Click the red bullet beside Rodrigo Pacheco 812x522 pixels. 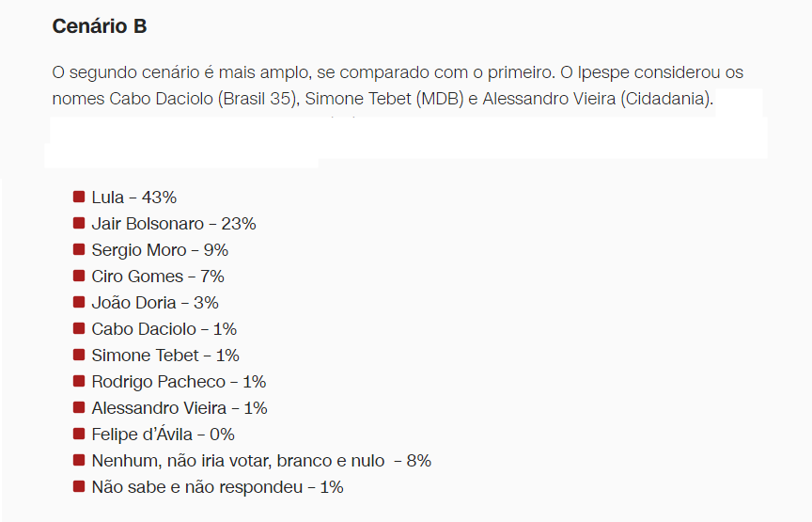tap(79, 381)
